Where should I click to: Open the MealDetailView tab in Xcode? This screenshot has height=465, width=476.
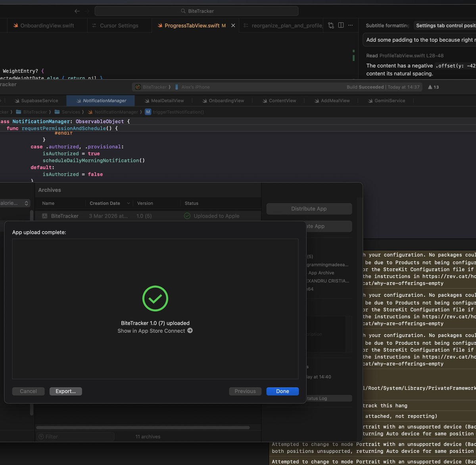pyautogui.click(x=164, y=101)
